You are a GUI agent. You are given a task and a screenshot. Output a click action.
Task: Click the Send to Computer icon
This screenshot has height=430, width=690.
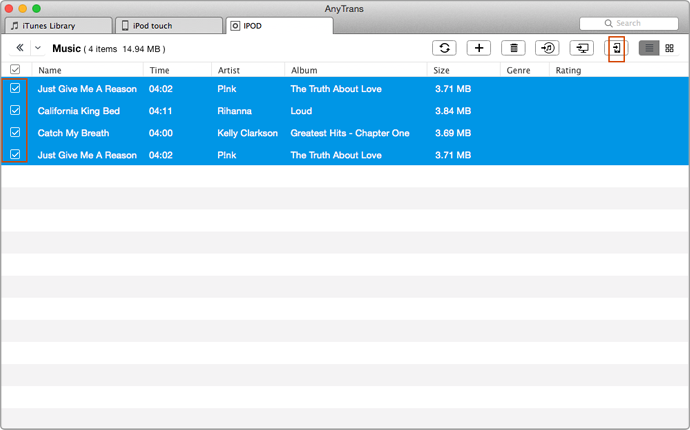582,48
